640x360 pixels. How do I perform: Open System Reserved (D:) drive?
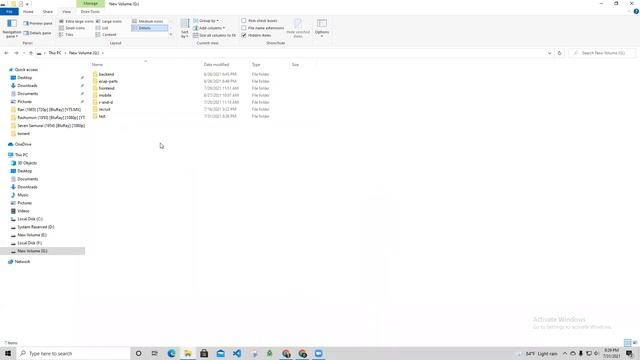[36, 227]
